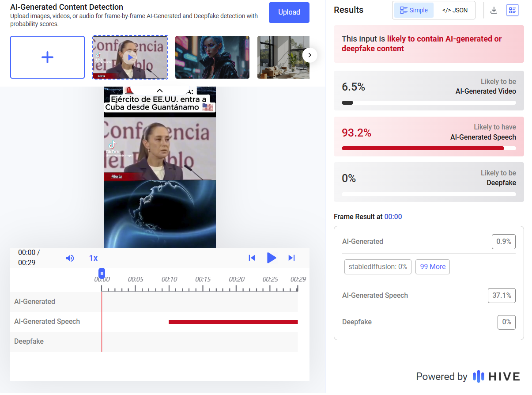The width and height of the screenshot is (532, 395).
Task: Add new media with the plus tile
Action: point(47,57)
